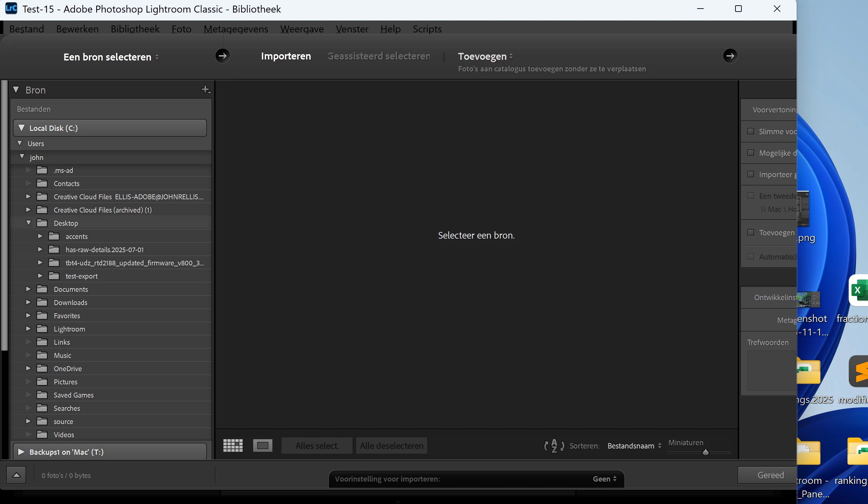868x504 pixels.
Task: Select the Pictures folder in the tree
Action: pyautogui.click(x=65, y=382)
